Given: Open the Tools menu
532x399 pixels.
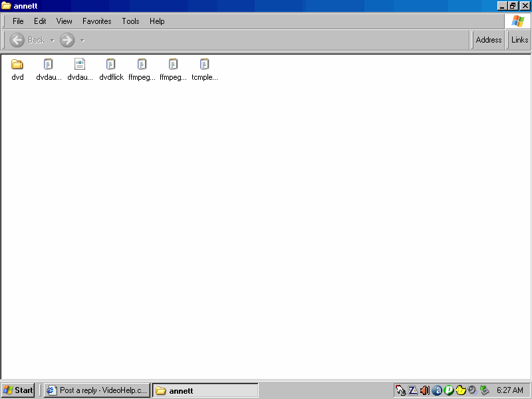Looking at the screenshot, I should 130,21.
